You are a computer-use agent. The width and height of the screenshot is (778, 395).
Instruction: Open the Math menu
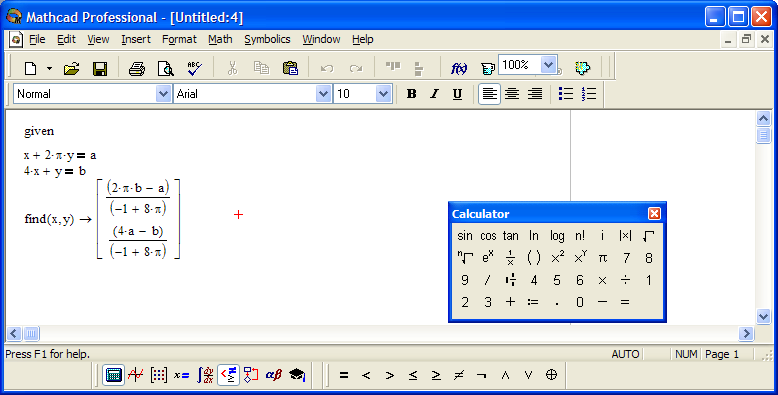click(x=220, y=39)
